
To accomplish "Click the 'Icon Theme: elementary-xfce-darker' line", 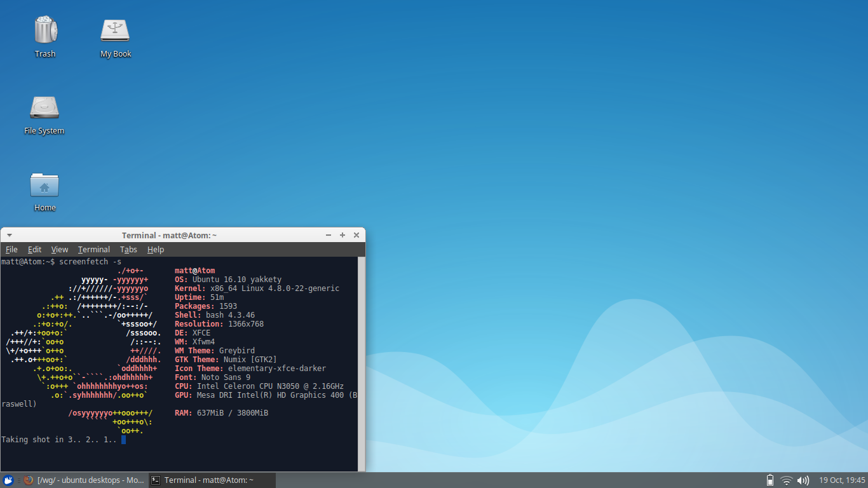I will point(250,369).
